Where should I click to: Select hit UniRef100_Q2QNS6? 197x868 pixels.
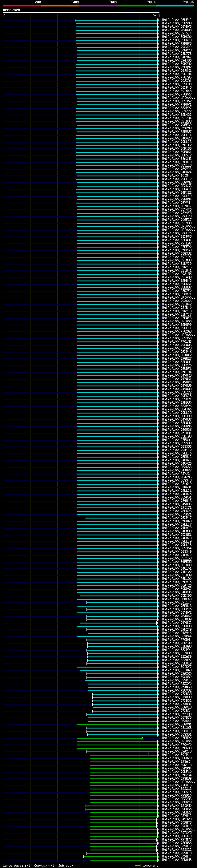(177, 843)
